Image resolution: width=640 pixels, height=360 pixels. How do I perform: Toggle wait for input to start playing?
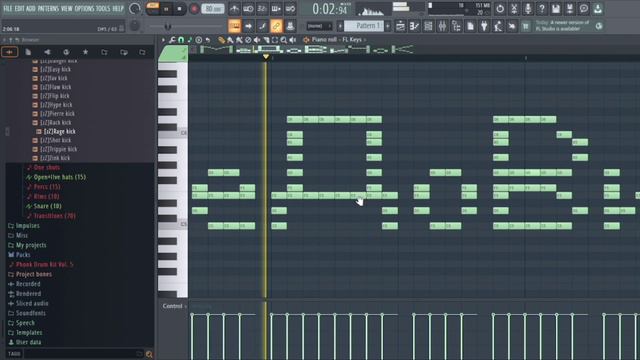pyautogui.click(x=248, y=9)
